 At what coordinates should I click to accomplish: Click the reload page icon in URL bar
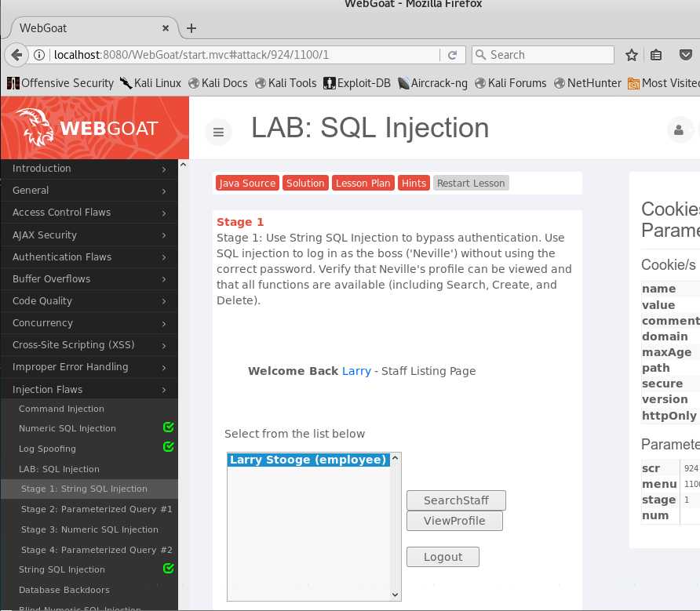pos(452,55)
